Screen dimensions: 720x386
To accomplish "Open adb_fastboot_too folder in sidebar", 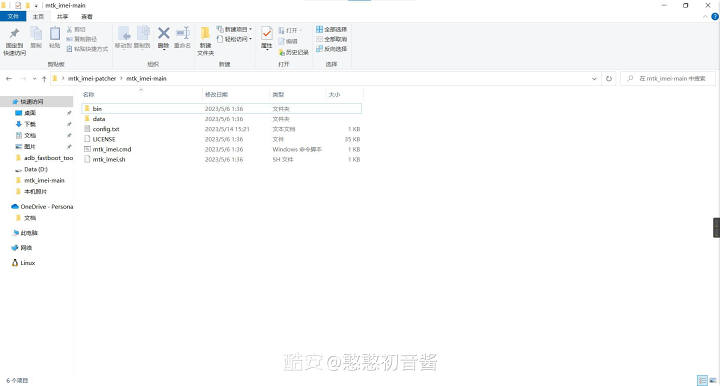I will point(48,158).
